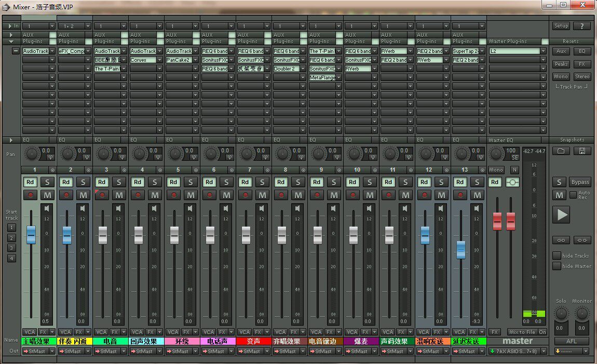Click the small circle icon beside track 9 number
This screenshot has height=364, width=597.
pos(339,170)
